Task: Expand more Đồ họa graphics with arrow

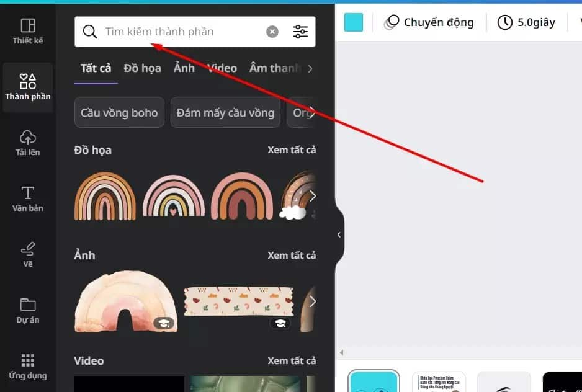Action: (313, 196)
